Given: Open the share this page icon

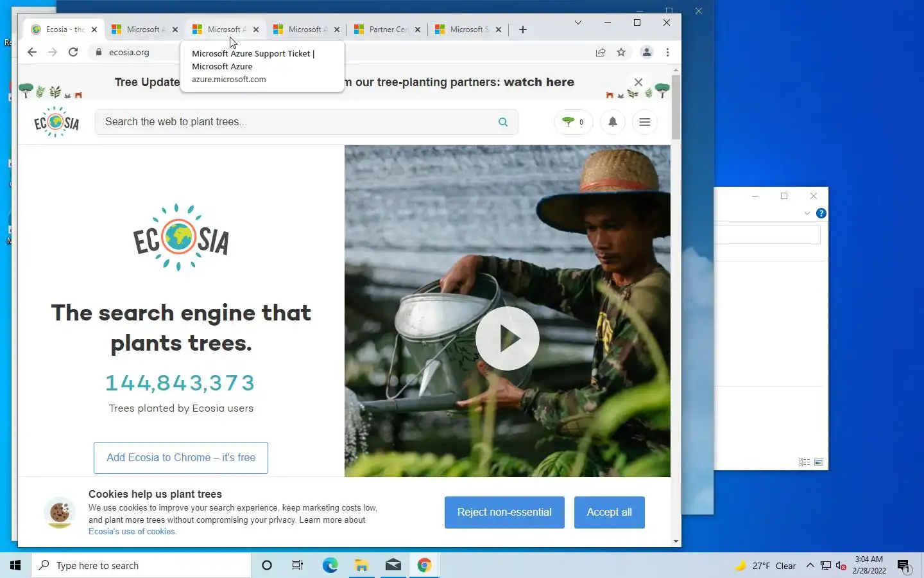Looking at the screenshot, I should pos(601,52).
